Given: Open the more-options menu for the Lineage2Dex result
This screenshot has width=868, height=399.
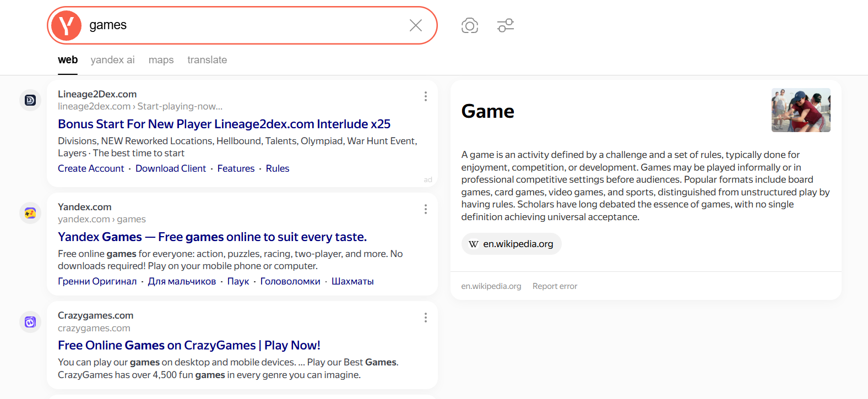Looking at the screenshot, I should [426, 96].
